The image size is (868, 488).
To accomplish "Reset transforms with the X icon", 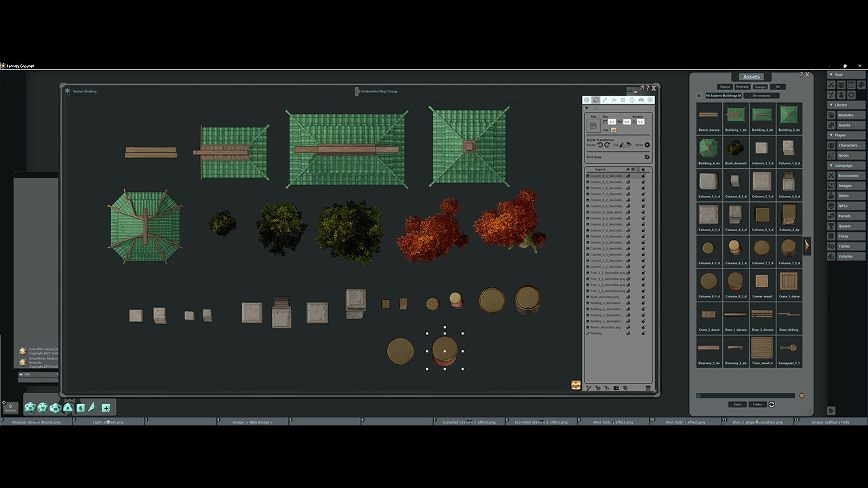I will [647, 145].
